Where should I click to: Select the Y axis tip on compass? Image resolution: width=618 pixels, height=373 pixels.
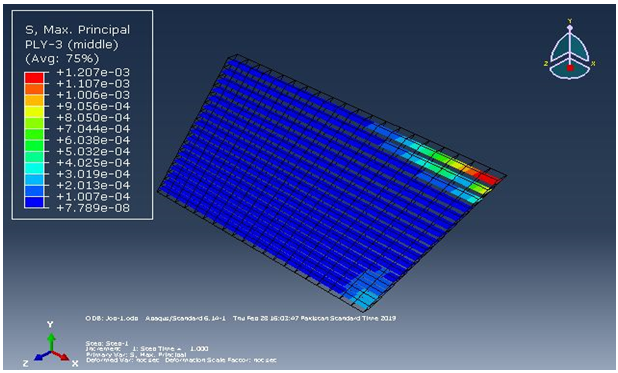pyautogui.click(x=570, y=27)
